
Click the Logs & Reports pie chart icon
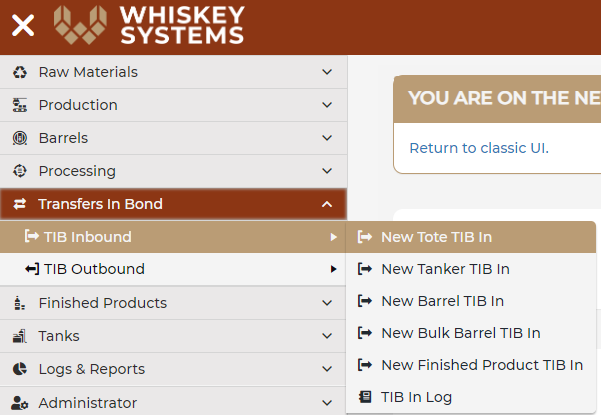click(20, 369)
